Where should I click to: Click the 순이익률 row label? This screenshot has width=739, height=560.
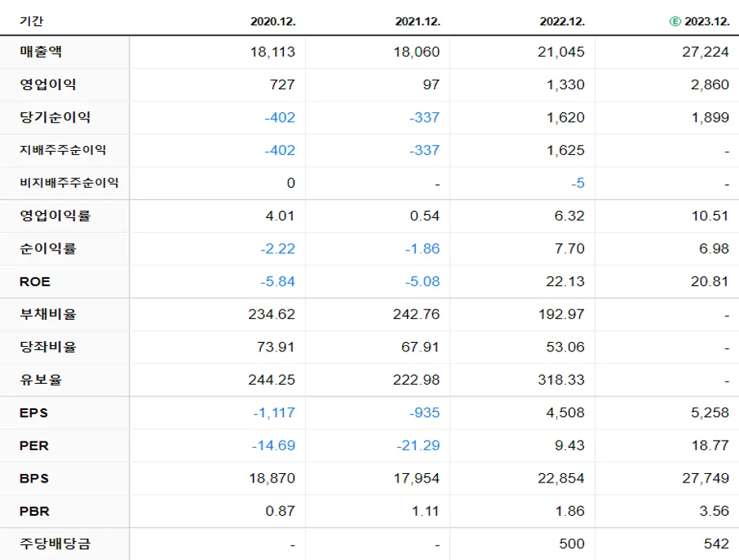coord(47,248)
